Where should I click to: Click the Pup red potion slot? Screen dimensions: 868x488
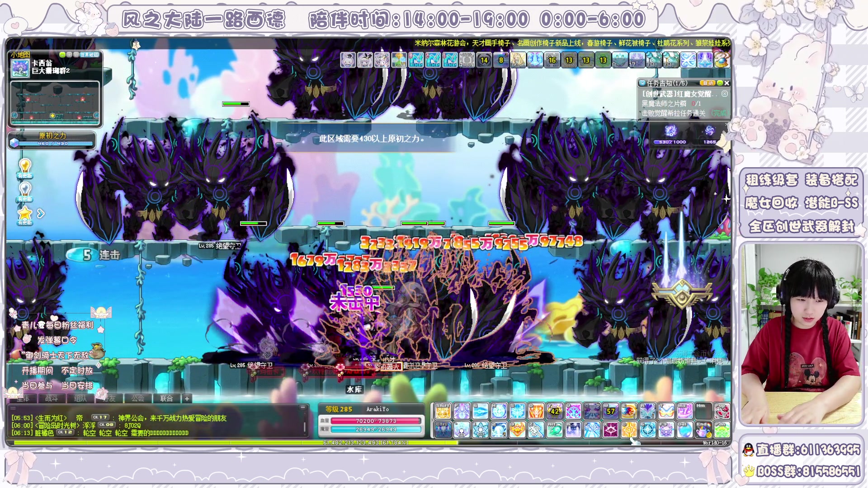pos(721,411)
